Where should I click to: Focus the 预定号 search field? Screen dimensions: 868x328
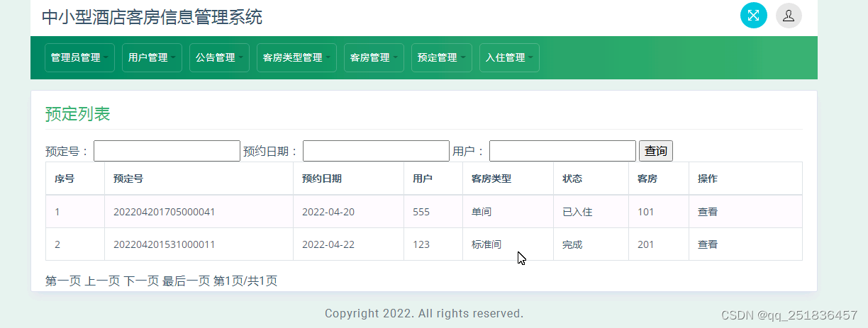tap(167, 151)
